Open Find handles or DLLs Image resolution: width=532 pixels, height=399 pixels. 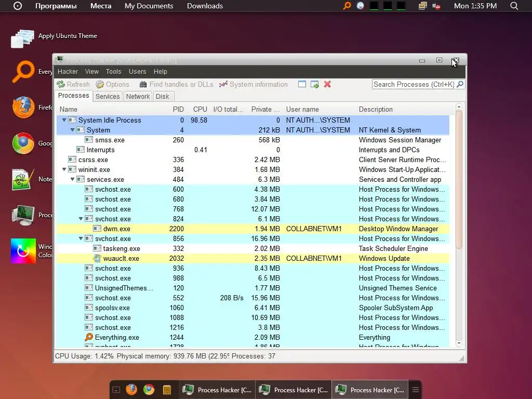[x=177, y=84]
